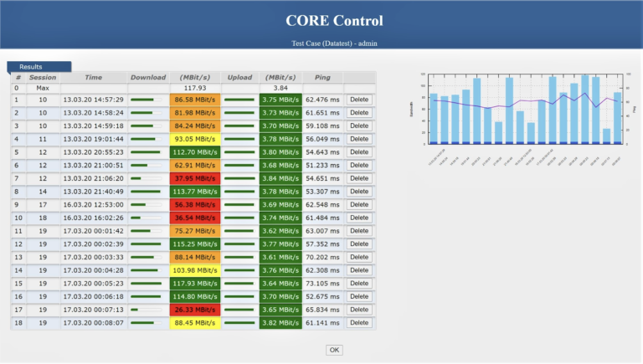Select ping value 51.233 ms
The height and width of the screenshot is (364, 643).
click(322, 165)
